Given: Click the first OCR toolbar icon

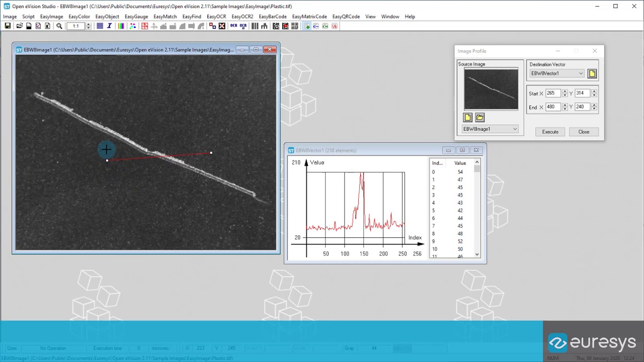Looking at the screenshot, I should [234, 26].
